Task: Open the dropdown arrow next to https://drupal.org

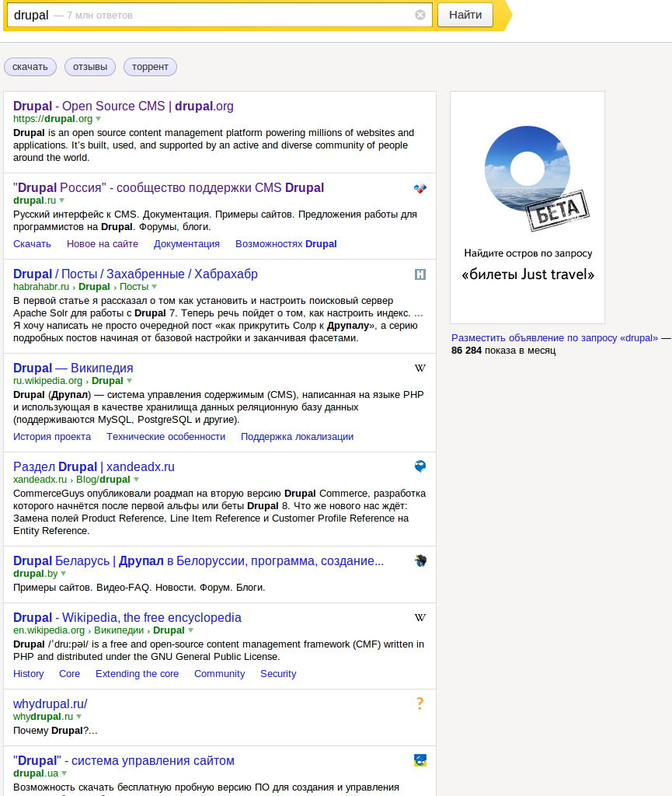Action: (x=99, y=119)
